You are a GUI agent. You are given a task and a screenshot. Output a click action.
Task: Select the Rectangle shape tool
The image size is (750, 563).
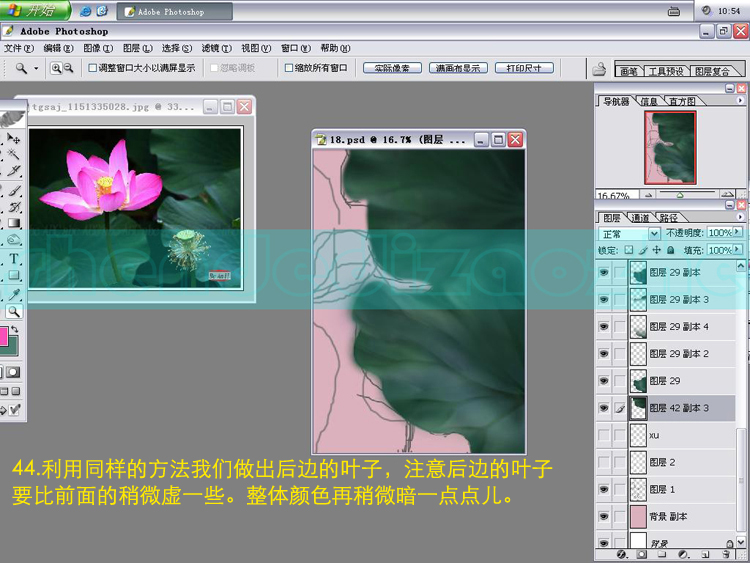click(13, 275)
